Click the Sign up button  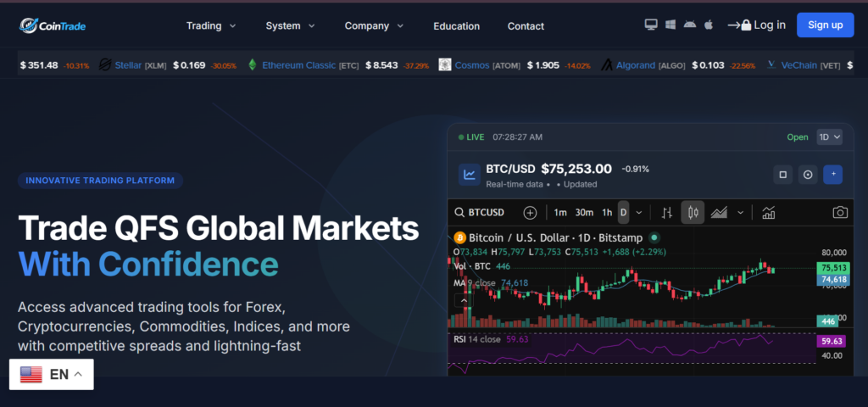tap(826, 25)
